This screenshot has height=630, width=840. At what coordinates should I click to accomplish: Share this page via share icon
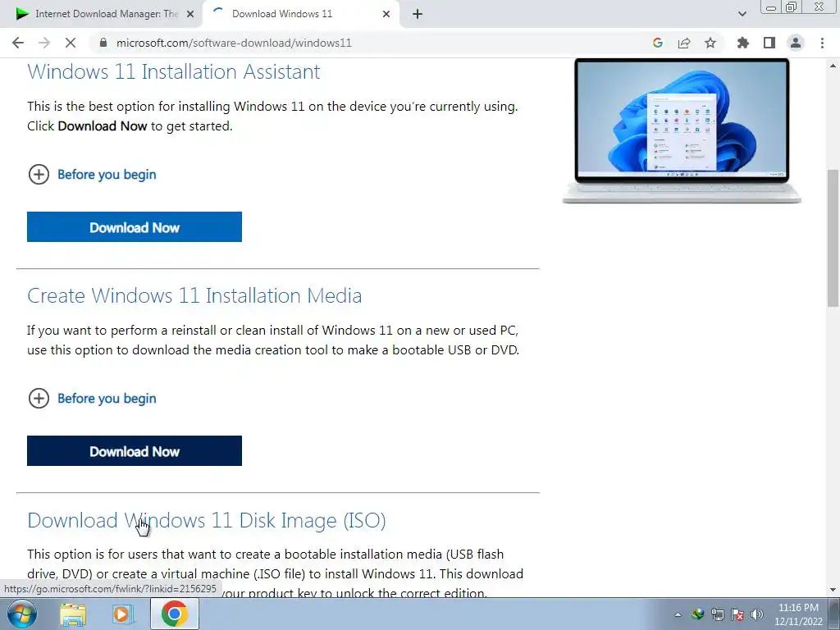(x=684, y=43)
